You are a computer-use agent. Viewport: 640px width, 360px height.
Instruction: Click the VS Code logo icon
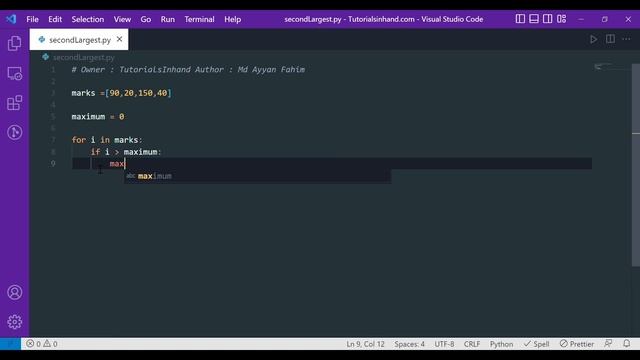point(11,19)
